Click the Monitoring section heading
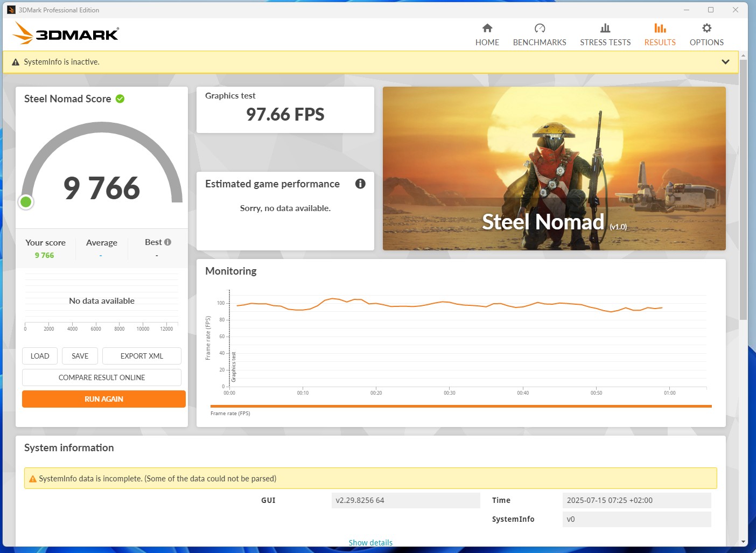This screenshot has height=553, width=756. pos(231,271)
